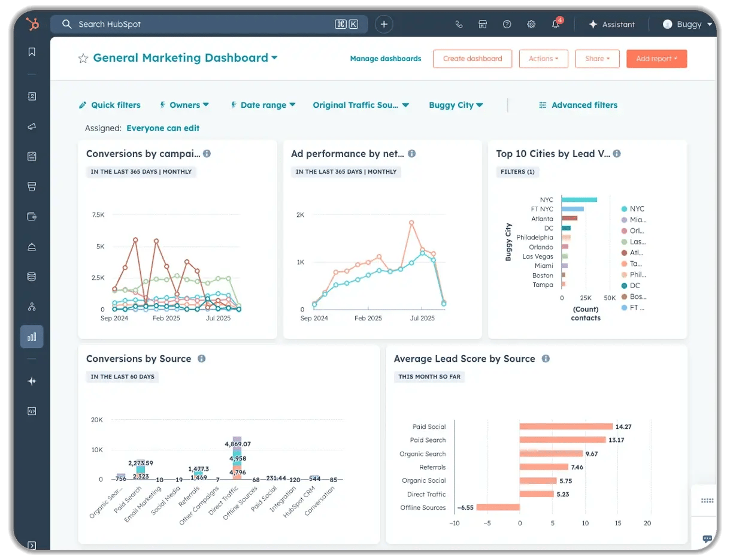Screen dimensions: 730x560
Task: Click the calling phone icon in top bar
Action: [459, 24]
